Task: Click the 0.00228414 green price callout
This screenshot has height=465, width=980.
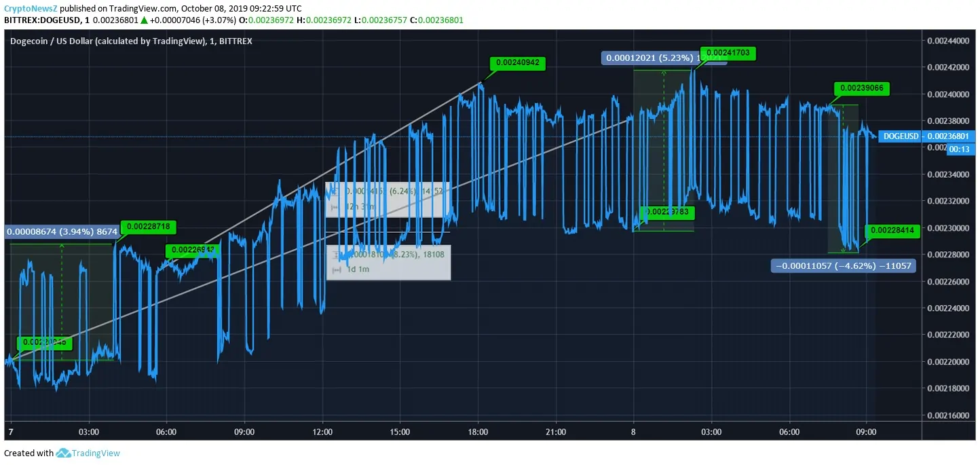Action: [x=892, y=231]
